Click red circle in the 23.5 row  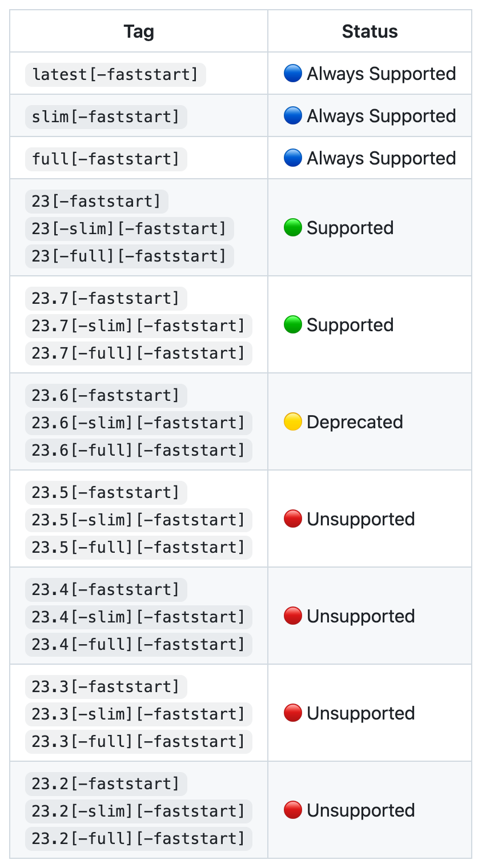pyautogui.click(x=292, y=519)
